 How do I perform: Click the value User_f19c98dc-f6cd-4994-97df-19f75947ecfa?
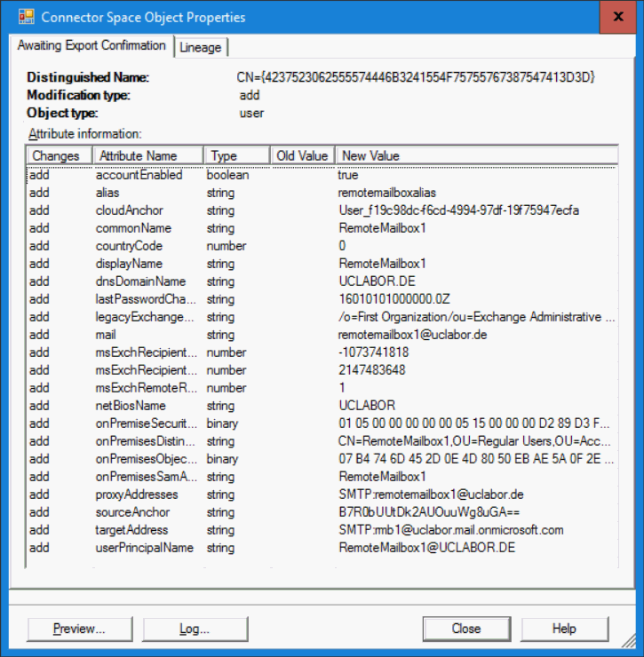point(458,210)
